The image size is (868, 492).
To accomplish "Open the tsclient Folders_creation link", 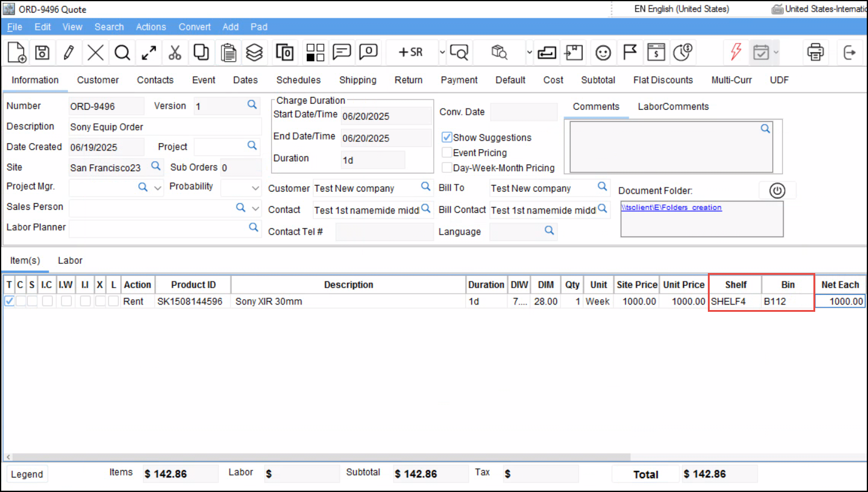I will click(x=671, y=207).
